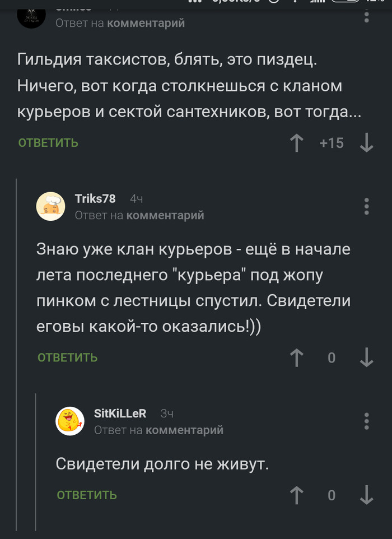
Task: Open the Triks78 username profile
Action: [x=95, y=199]
